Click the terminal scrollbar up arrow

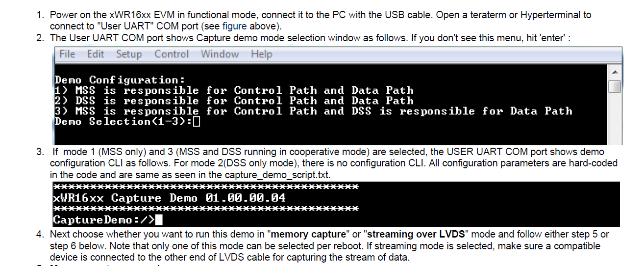click(615, 72)
